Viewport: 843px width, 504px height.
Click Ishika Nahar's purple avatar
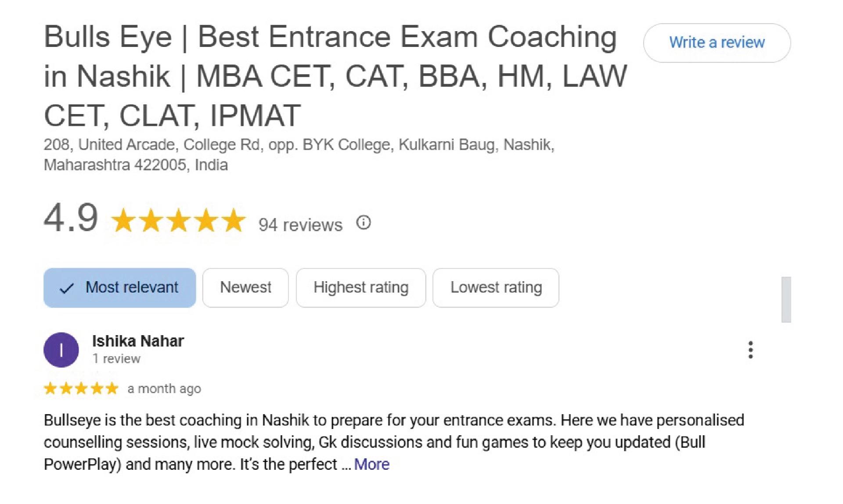click(x=61, y=350)
